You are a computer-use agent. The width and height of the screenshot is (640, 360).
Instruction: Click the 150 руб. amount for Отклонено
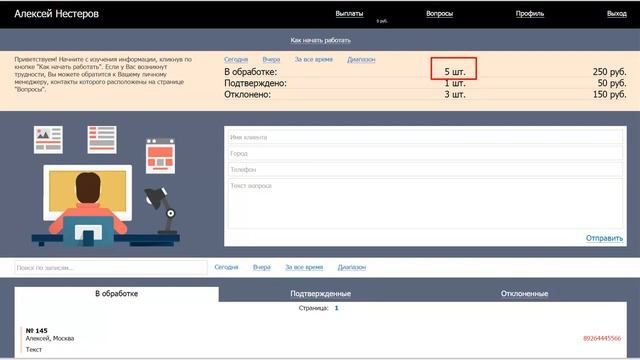[609, 94]
